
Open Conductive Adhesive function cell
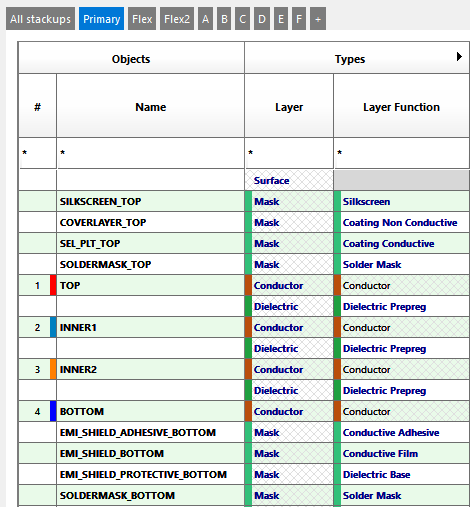coord(402,432)
